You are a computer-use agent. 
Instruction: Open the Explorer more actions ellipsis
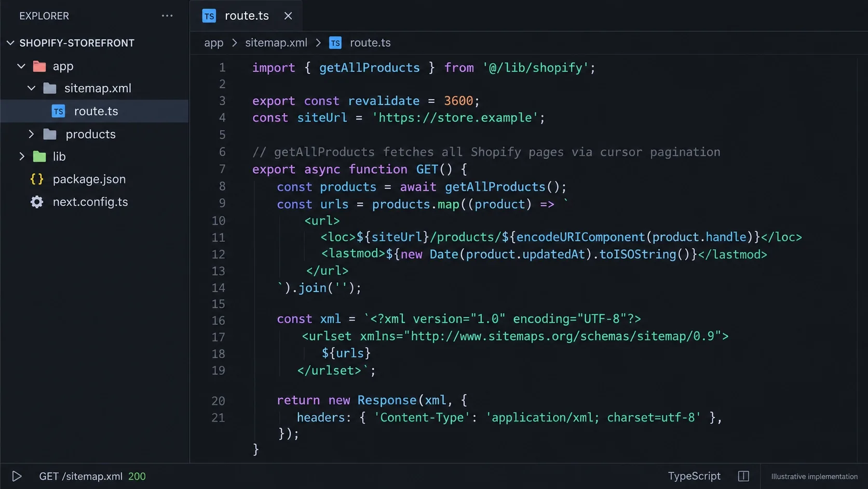coord(167,16)
